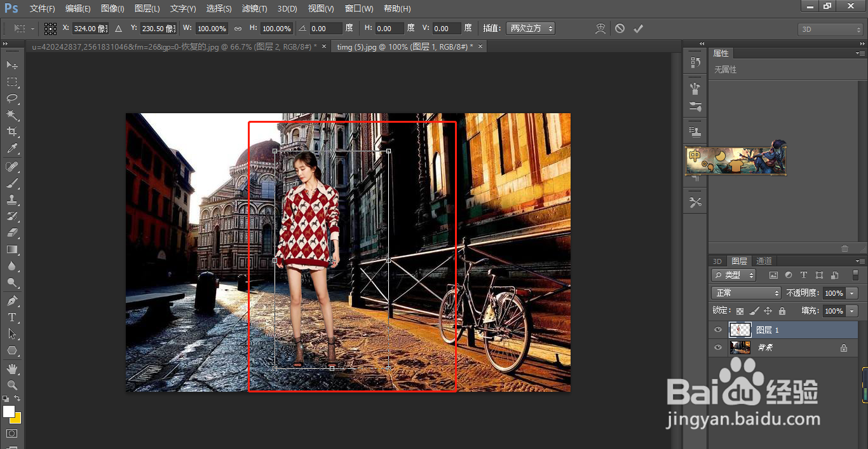
Task: Select the Pen tool
Action: [x=12, y=300]
